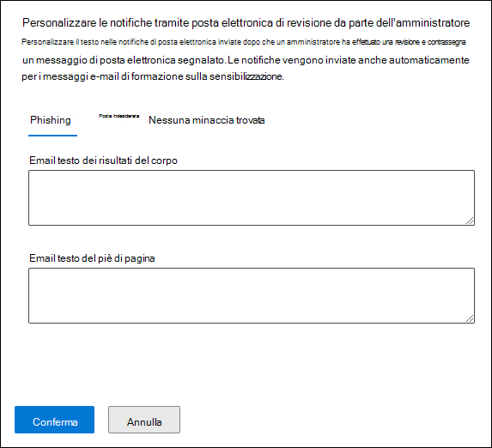This screenshot has width=492, height=448.
Task: Click resize grip of footer textarea
Action: pos(470,318)
